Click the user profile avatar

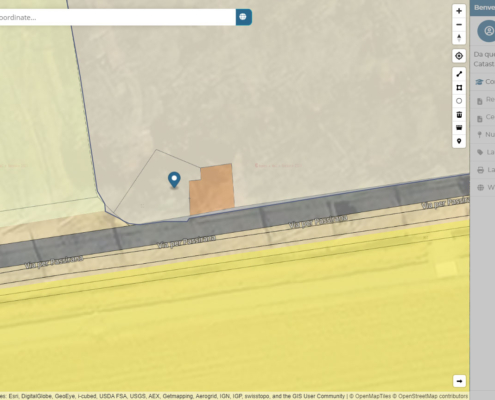coord(488,31)
